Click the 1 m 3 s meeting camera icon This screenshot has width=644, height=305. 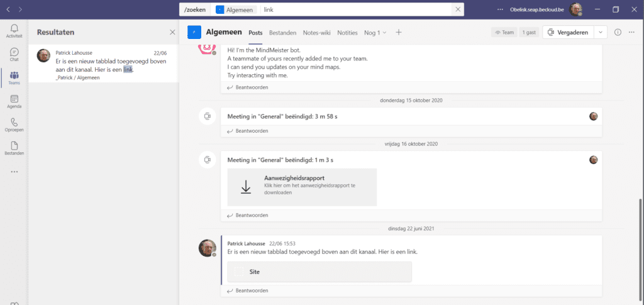(208, 160)
